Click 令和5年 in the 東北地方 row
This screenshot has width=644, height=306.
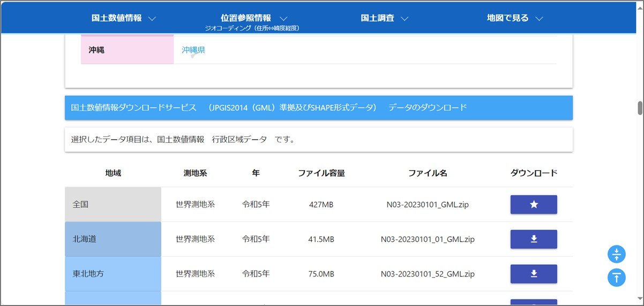tap(256, 274)
